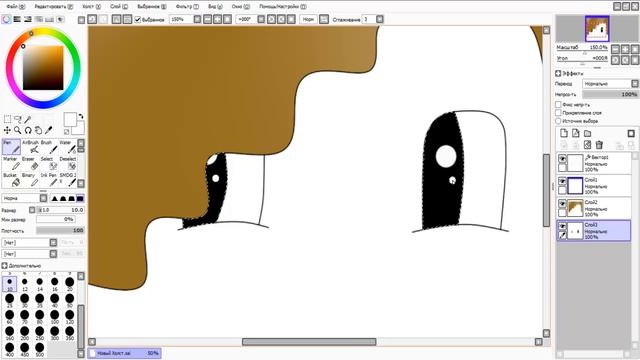The image size is (640, 360).
Task: Activate the eyedropper color picker tool
Action: coord(49,130)
